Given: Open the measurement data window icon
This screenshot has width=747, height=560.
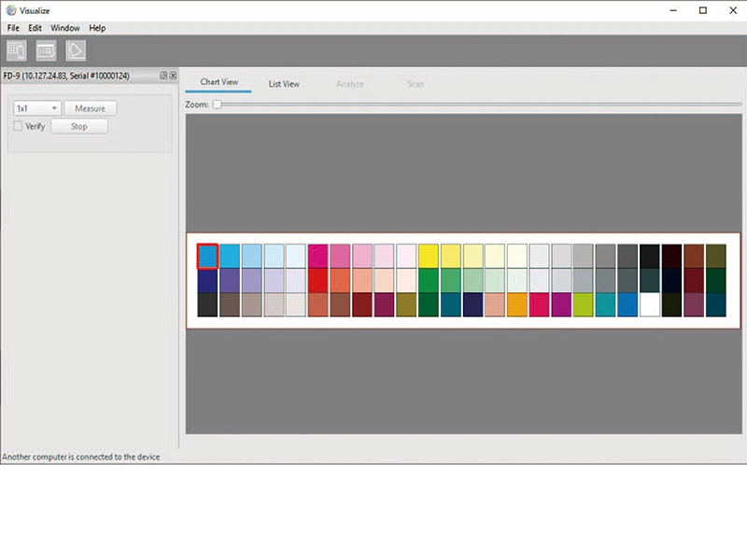Looking at the screenshot, I should 45,49.
